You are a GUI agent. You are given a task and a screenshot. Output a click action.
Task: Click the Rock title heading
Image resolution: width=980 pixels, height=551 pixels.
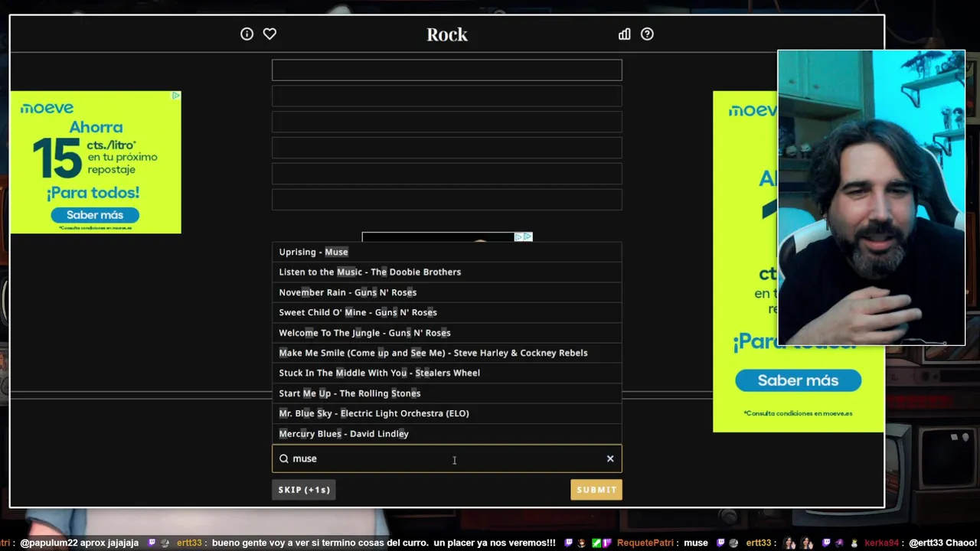447,34
